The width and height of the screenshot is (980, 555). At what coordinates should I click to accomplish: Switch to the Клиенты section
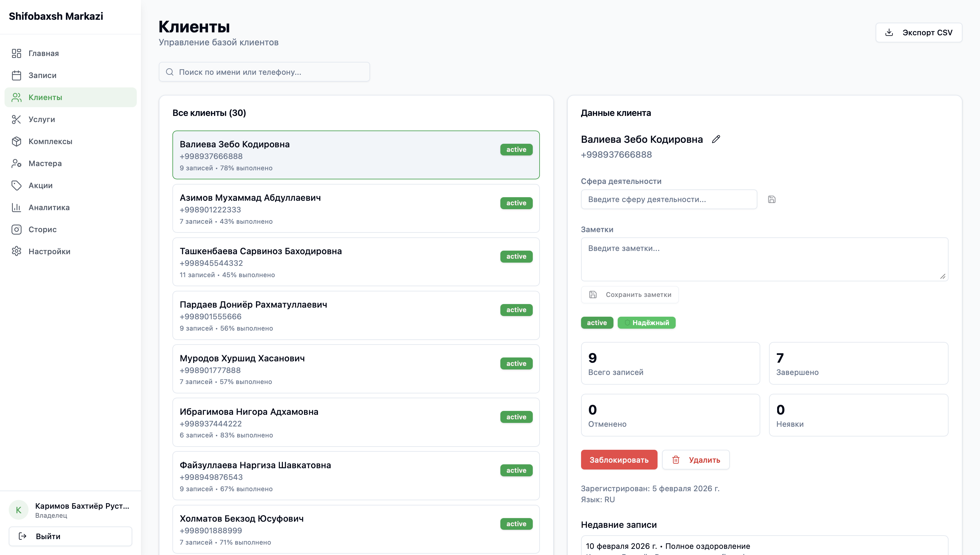(x=45, y=97)
